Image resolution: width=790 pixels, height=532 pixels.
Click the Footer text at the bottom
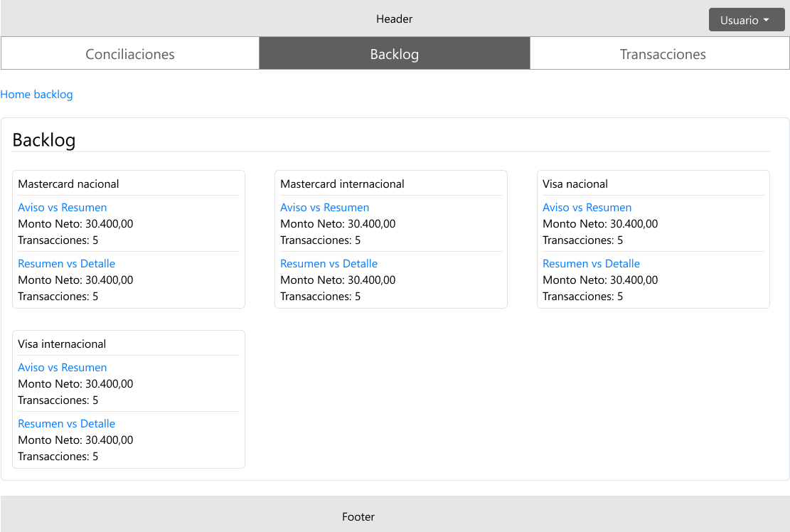(358, 517)
